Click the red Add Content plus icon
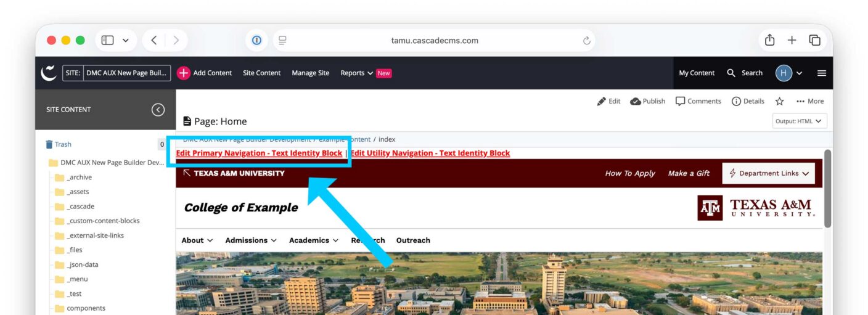The height and width of the screenshot is (315, 868). pos(184,73)
